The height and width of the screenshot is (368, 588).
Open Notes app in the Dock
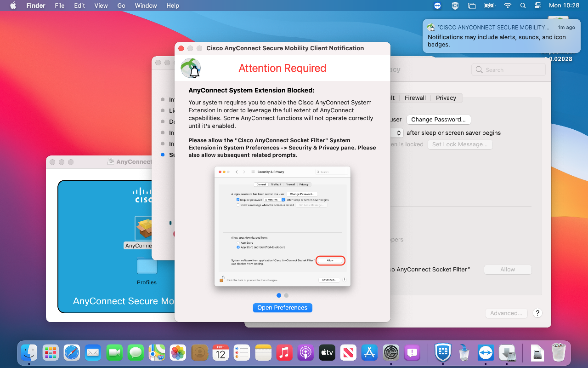263,353
